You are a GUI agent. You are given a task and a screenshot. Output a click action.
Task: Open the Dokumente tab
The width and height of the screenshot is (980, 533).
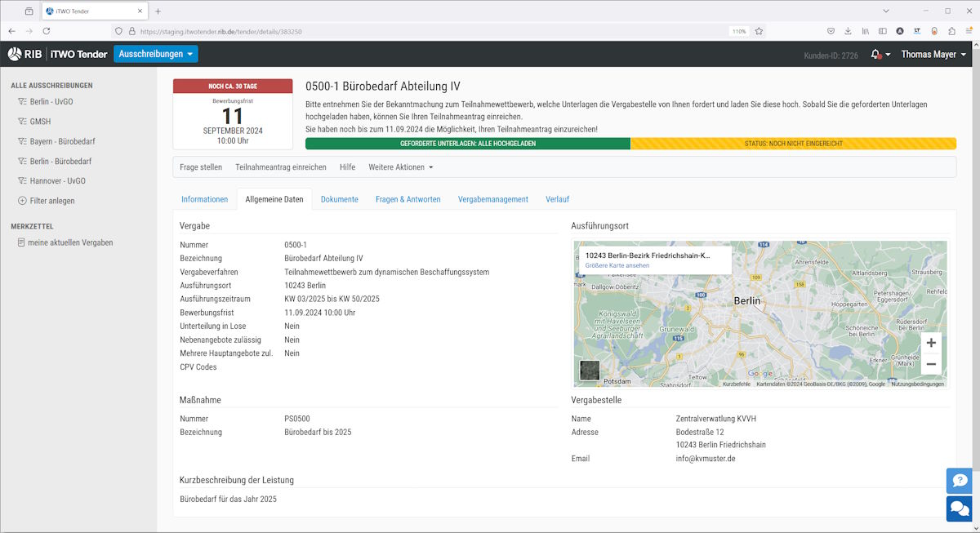click(x=340, y=199)
